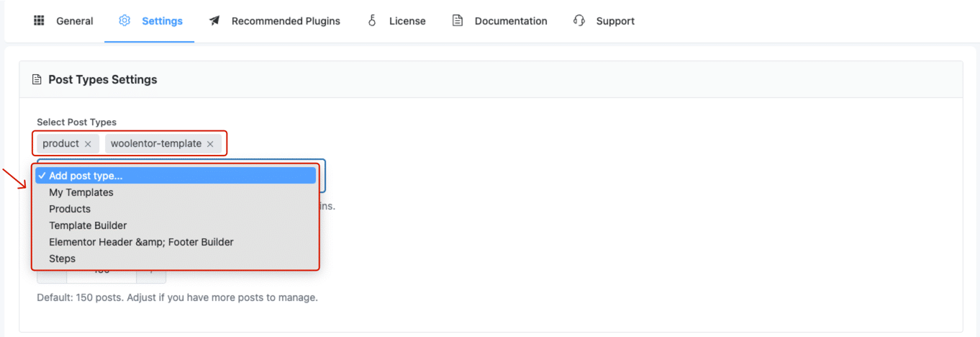The width and height of the screenshot is (980, 337).
Task: Select Template Builder from the dropdown list
Action: [x=88, y=225]
